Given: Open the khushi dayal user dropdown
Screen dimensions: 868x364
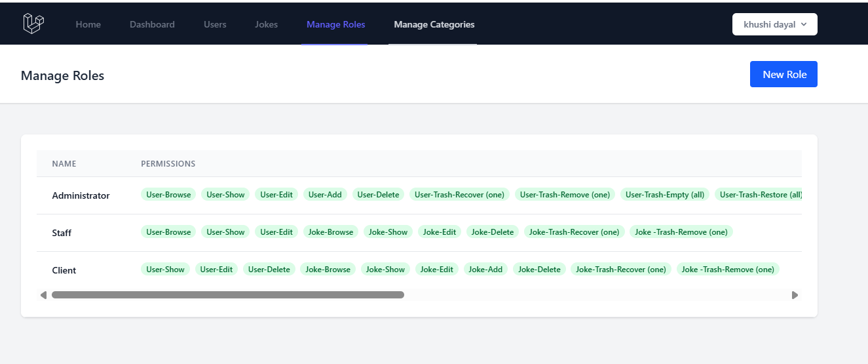Looking at the screenshot, I should 774,24.
